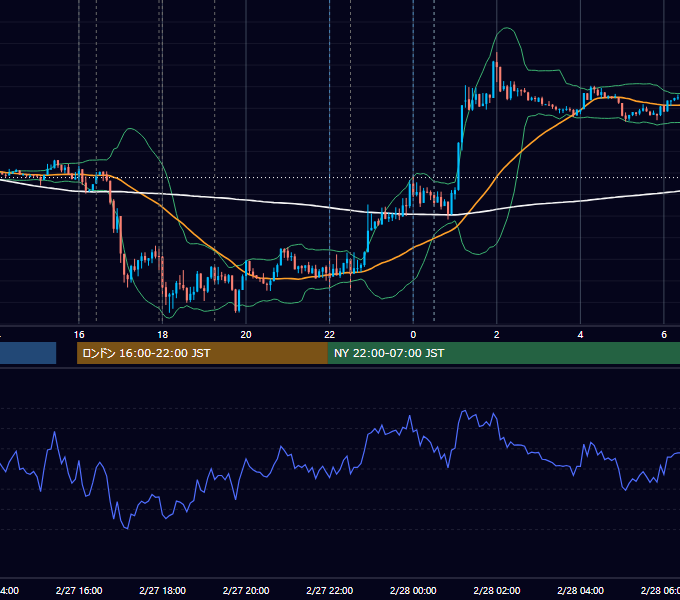Click the 2/27 18:00 date label
Screen dimensions: 680x600
click(163, 590)
